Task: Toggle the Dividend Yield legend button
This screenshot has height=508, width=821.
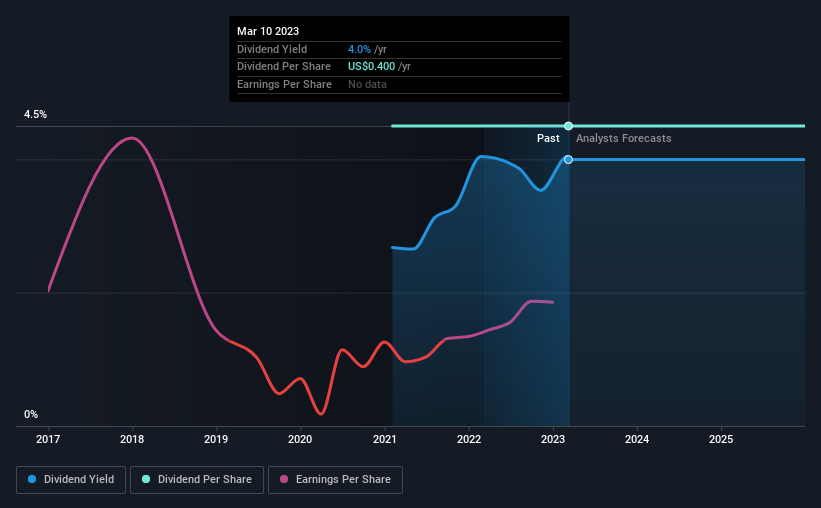Action: [71, 480]
